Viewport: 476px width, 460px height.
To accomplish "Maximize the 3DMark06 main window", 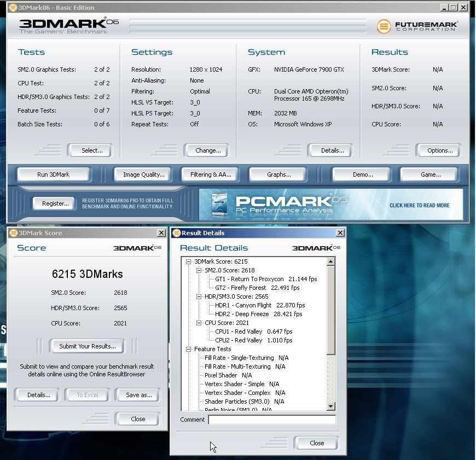I will [454, 8].
